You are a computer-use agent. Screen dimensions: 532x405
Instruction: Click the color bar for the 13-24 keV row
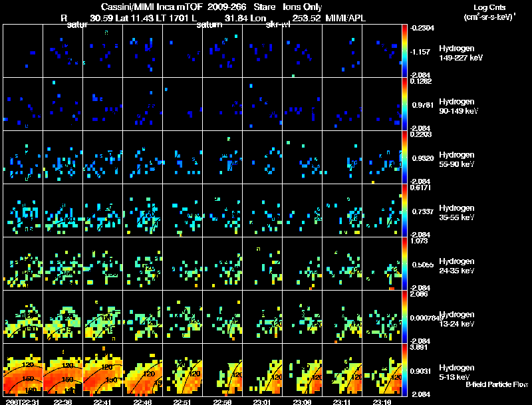pos(404,317)
